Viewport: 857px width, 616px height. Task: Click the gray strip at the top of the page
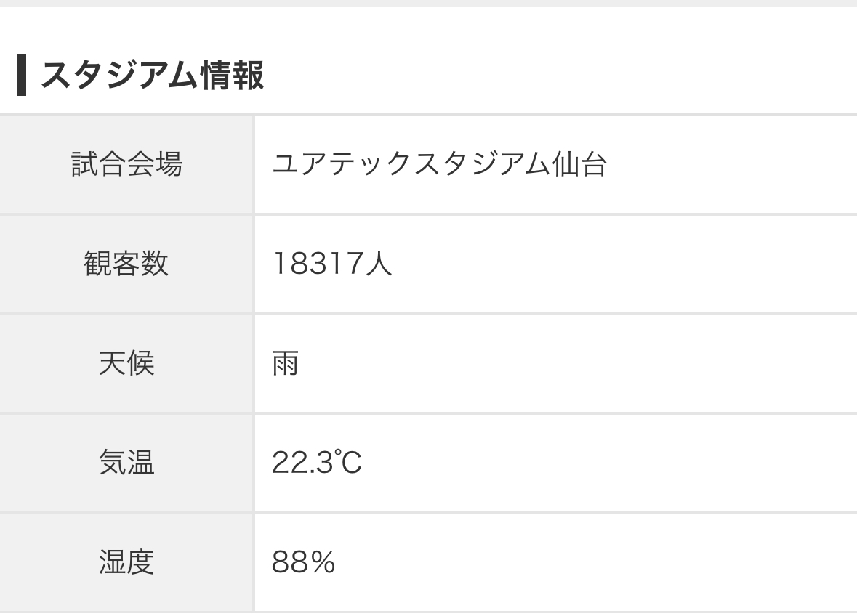[428, 3]
